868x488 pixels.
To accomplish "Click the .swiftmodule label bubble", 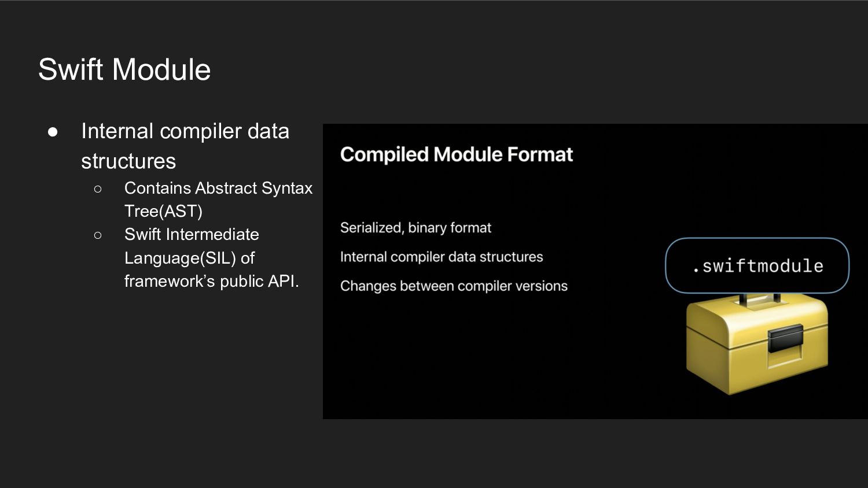I will click(x=757, y=265).
